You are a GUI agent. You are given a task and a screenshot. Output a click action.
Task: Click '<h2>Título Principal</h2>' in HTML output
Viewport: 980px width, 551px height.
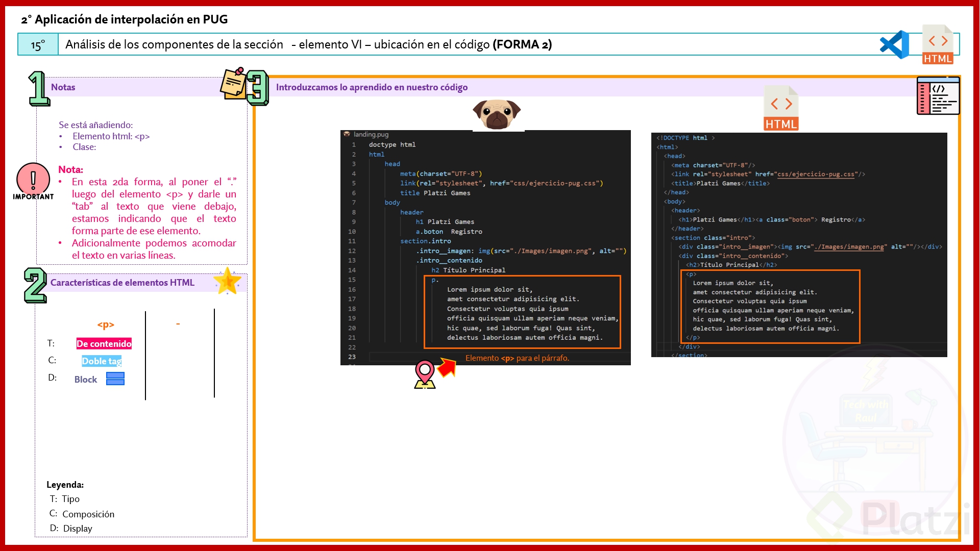731,265
